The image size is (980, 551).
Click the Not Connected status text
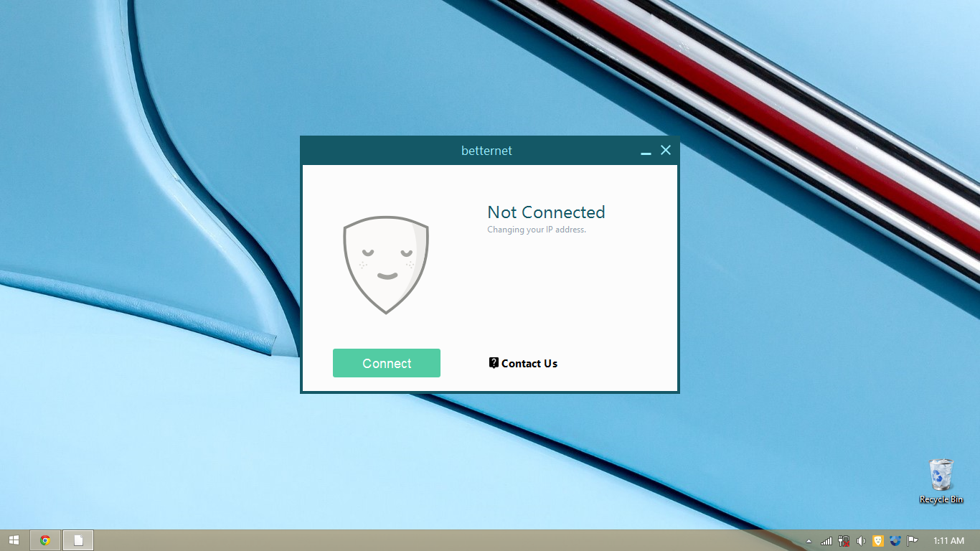point(546,212)
